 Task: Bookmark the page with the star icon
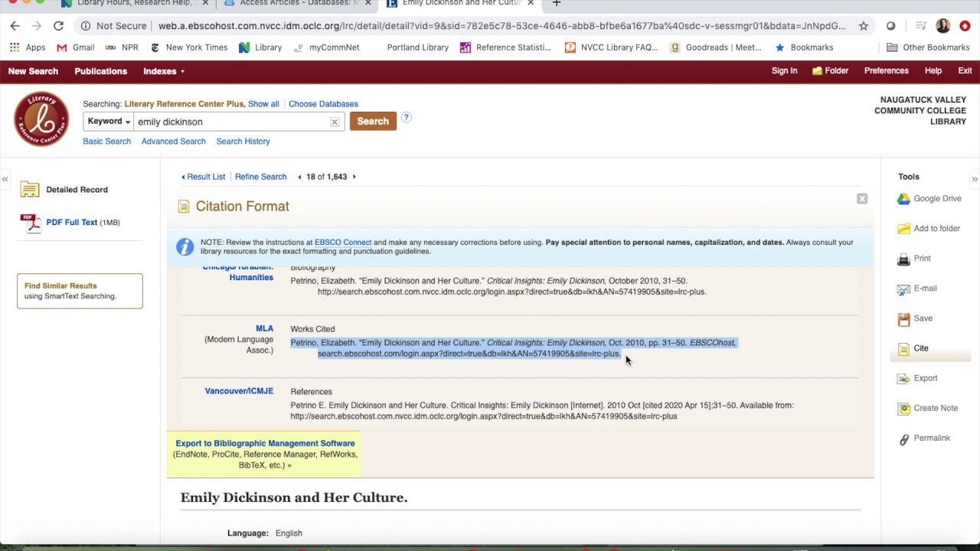[864, 26]
